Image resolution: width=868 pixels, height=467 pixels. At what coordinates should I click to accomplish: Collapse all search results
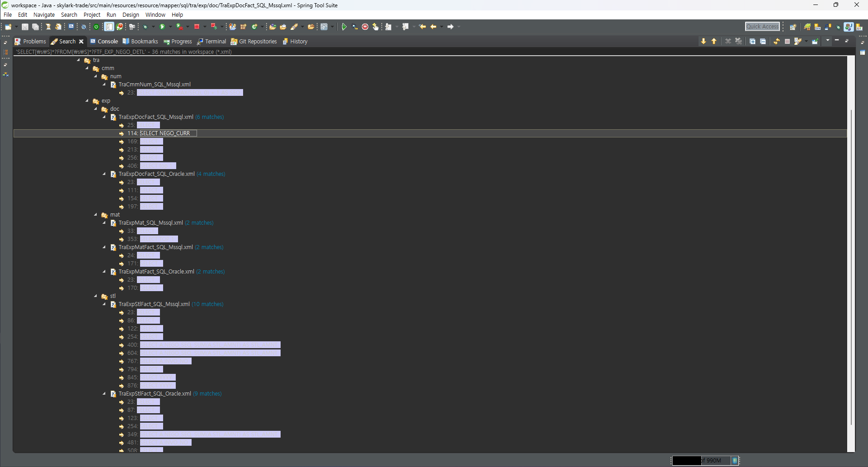[x=763, y=41]
